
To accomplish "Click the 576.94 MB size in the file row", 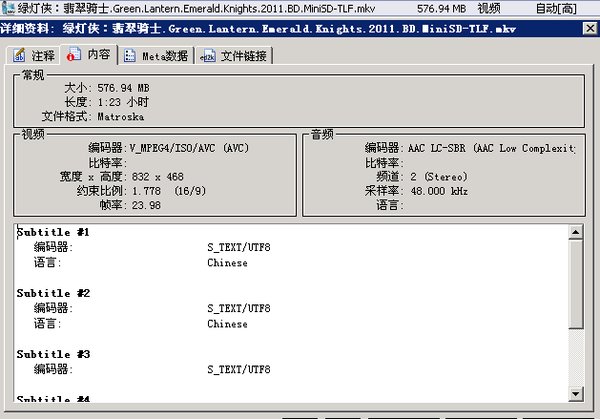I will (x=441, y=8).
